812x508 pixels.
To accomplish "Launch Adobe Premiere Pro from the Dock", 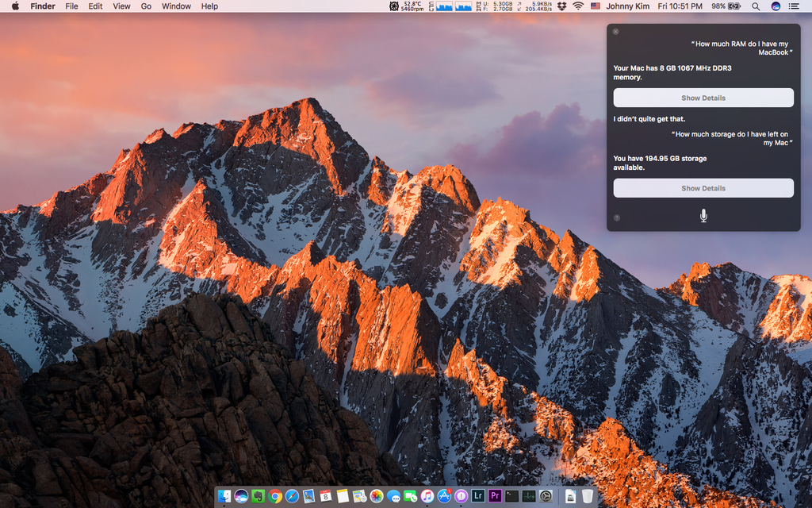I will (495, 496).
